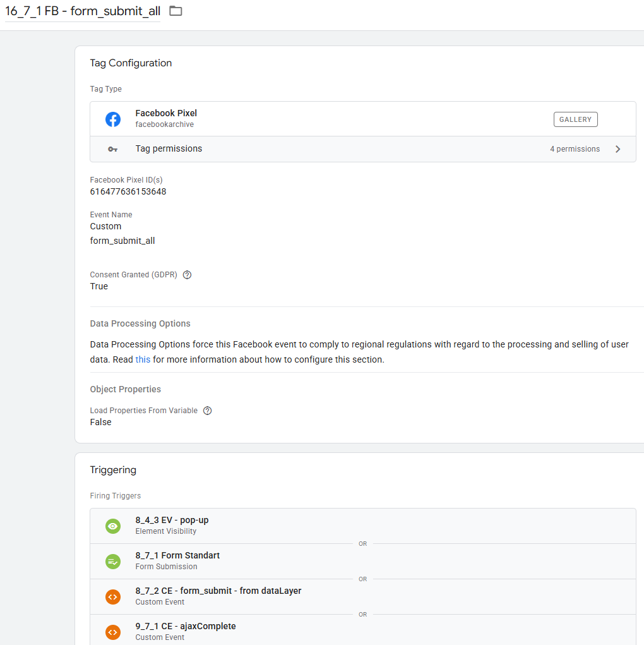Click the Facebook Pixel ID value 616477636153648

(128, 191)
